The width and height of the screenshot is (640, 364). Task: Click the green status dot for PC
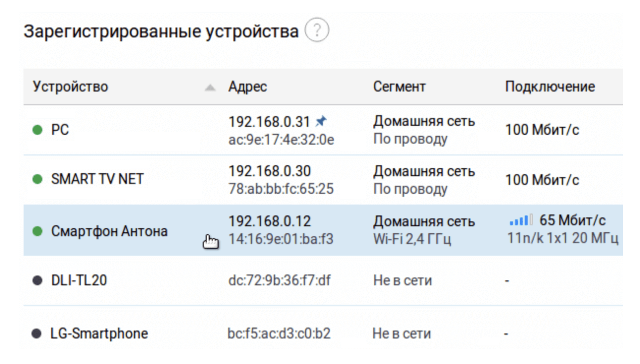tap(38, 130)
